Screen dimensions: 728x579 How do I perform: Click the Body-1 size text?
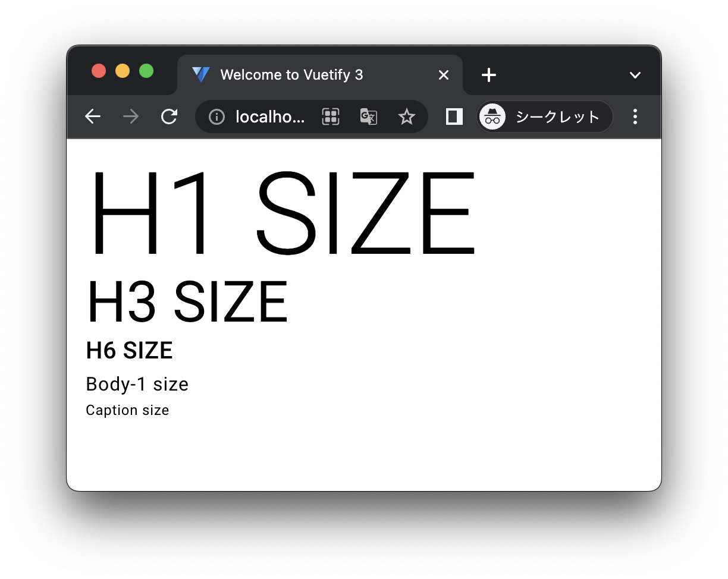tap(137, 384)
